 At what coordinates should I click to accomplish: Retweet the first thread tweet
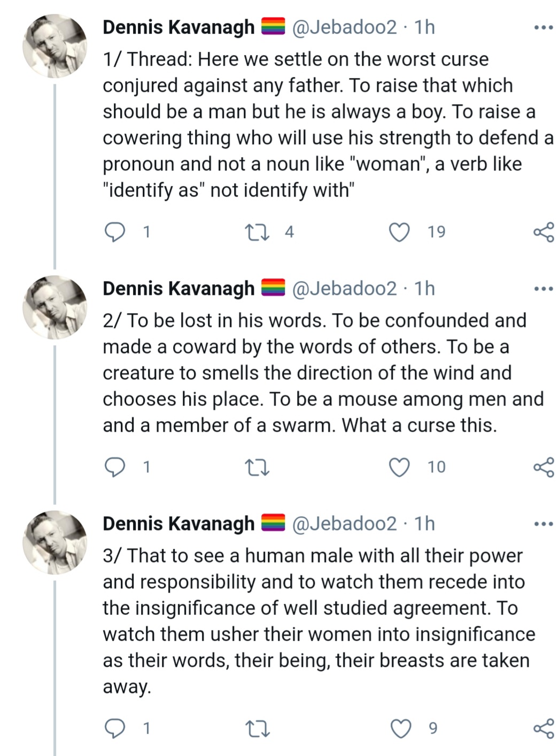point(257,232)
